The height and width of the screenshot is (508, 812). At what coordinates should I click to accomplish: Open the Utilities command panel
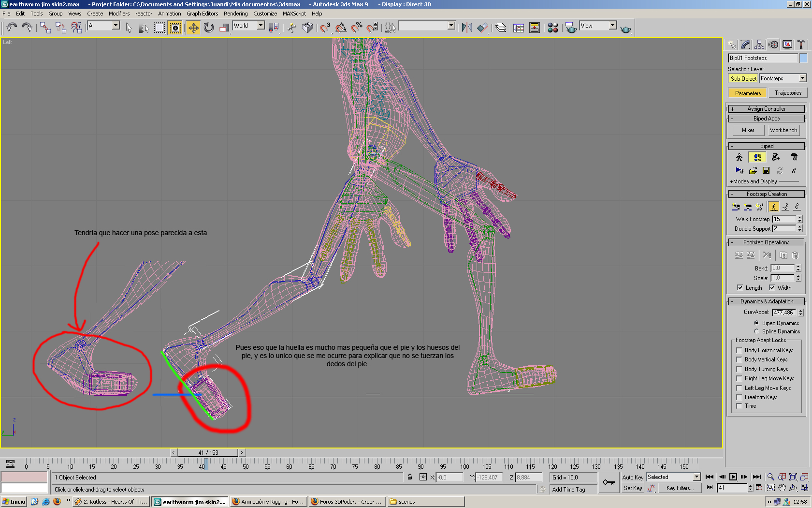tap(801, 45)
